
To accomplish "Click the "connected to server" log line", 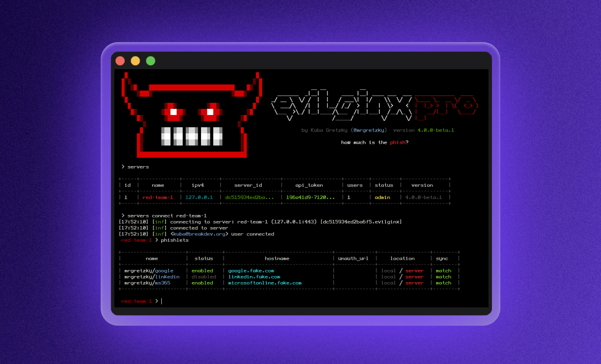I will pyautogui.click(x=174, y=228).
